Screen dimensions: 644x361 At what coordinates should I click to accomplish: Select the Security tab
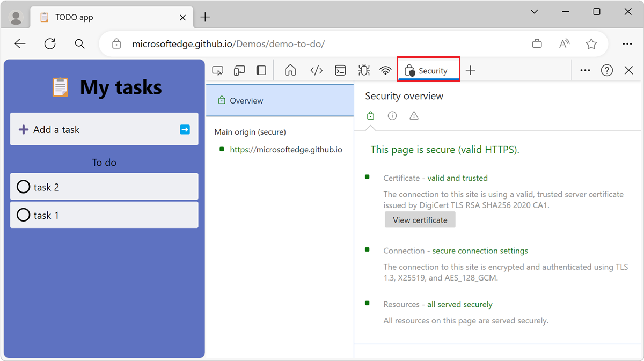pyautogui.click(x=428, y=70)
